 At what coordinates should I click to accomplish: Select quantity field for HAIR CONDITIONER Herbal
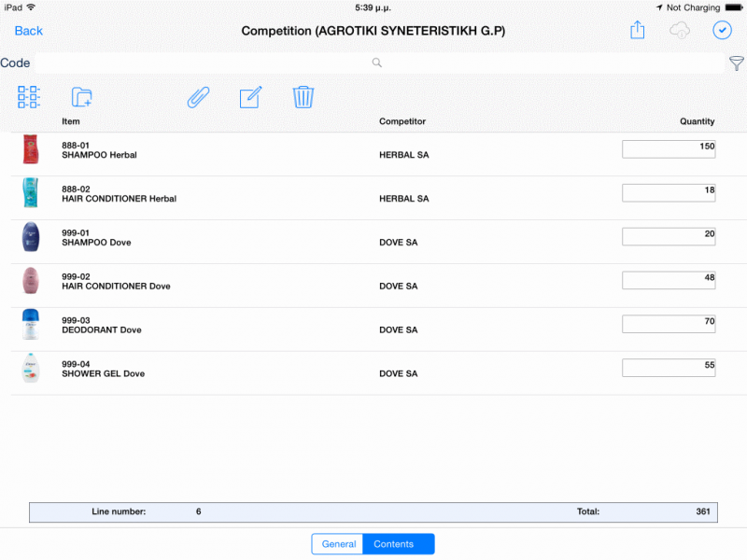click(669, 193)
